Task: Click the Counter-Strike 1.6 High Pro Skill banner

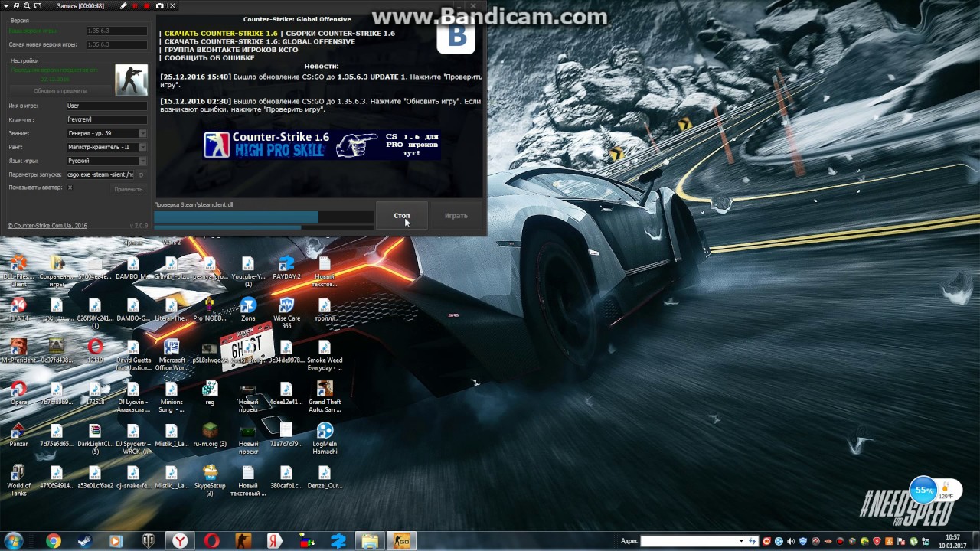Action: pyautogui.click(x=322, y=145)
